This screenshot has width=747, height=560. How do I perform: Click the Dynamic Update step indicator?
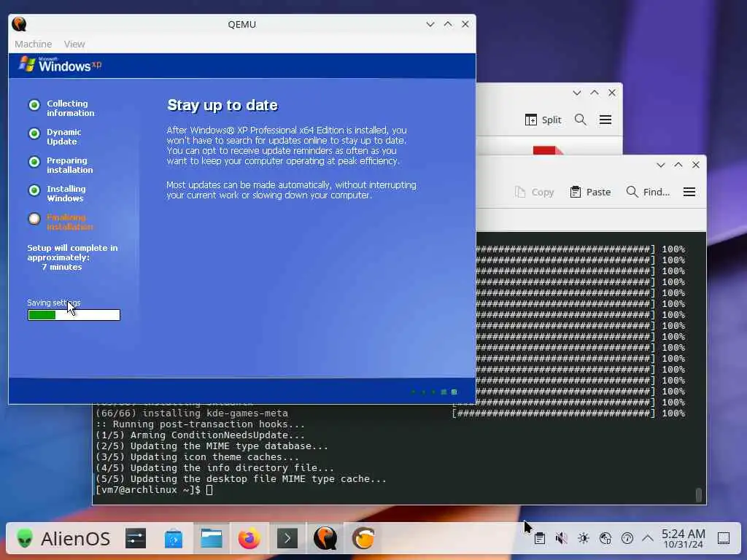34,133
